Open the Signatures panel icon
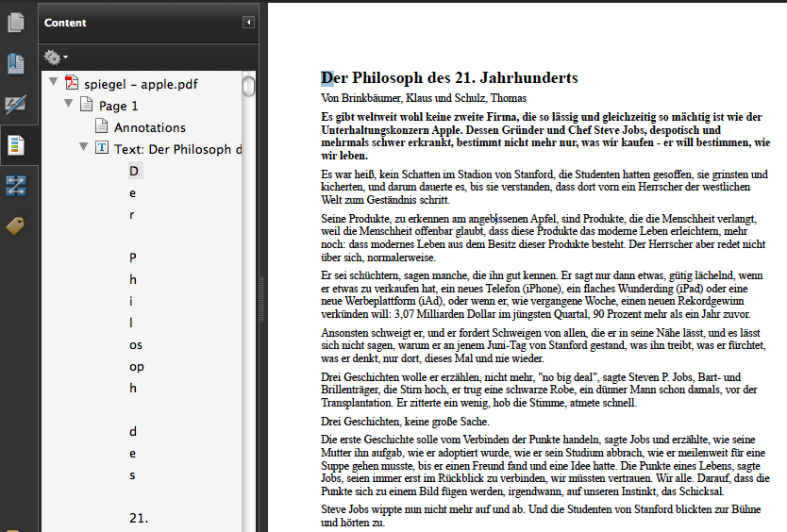Viewport: 787px width, 532px height. point(16,105)
